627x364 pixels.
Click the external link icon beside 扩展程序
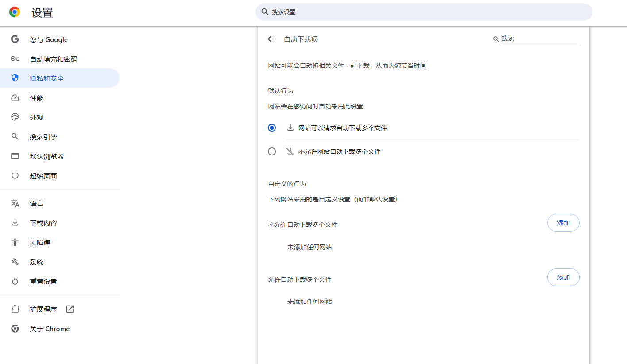pyautogui.click(x=70, y=309)
